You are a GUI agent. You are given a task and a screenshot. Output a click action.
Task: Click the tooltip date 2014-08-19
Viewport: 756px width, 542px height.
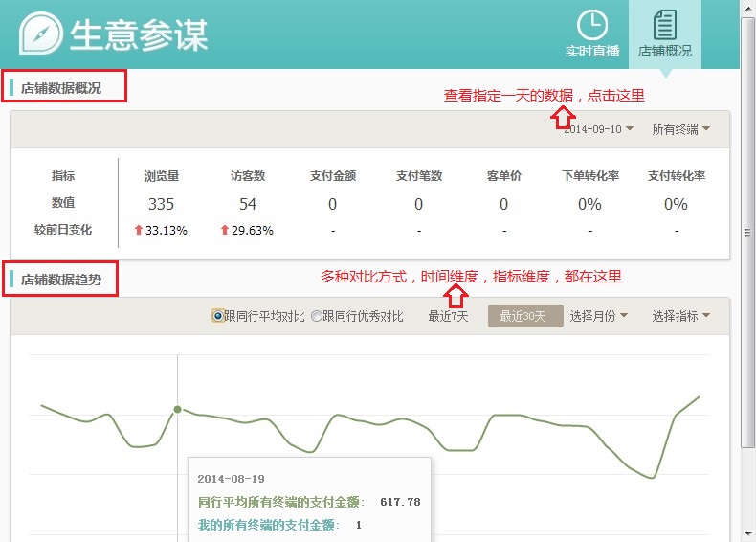coord(231,479)
